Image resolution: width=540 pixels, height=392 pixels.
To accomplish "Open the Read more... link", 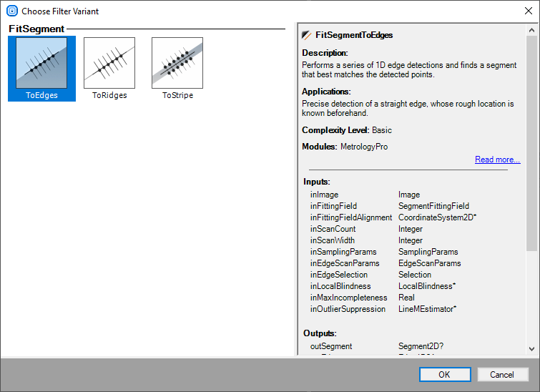I will pos(497,160).
